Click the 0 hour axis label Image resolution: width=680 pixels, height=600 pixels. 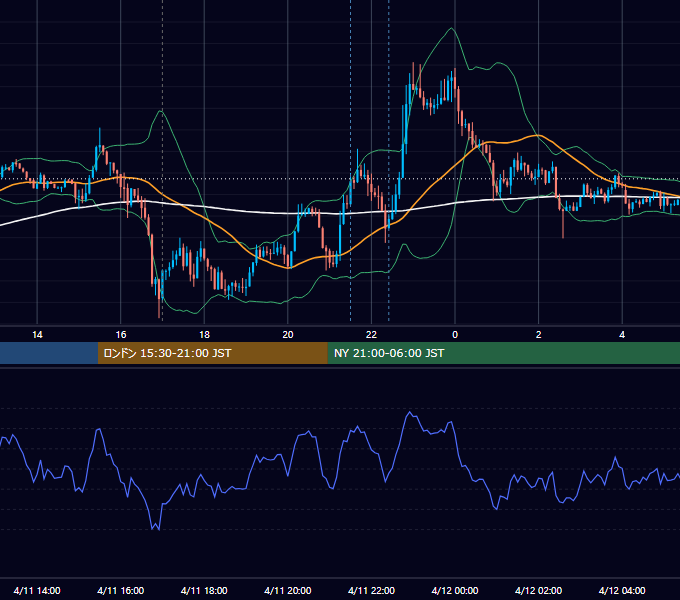pos(455,335)
